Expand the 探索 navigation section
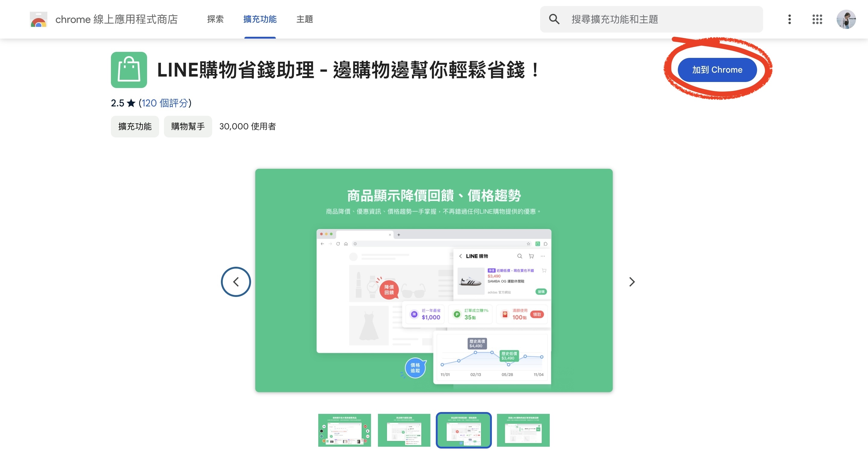The height and width of the screenshot is (466, 868). [215, 19]
